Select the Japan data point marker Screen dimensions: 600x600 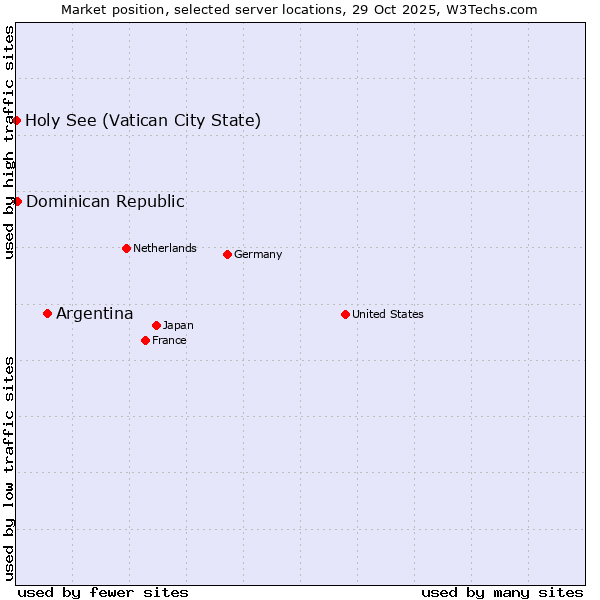point(156,325)
